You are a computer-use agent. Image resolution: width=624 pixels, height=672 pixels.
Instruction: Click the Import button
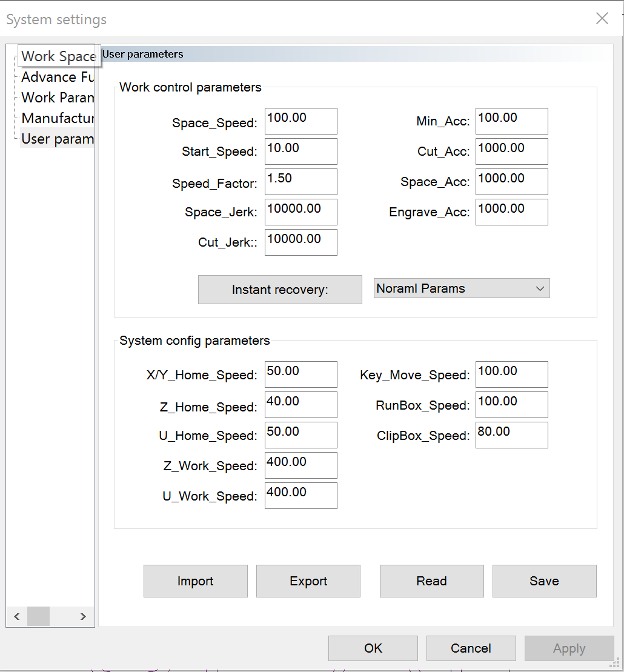[x=195, y=581]
